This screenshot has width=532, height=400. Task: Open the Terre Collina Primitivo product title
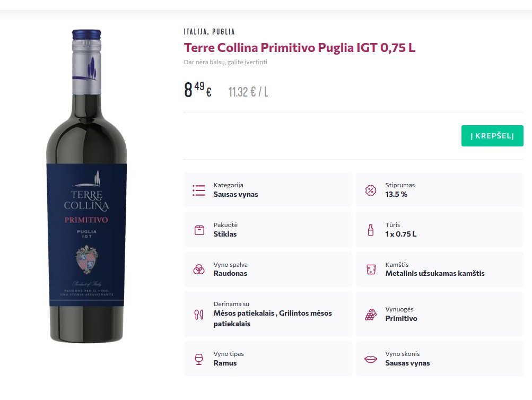point(300,48)
